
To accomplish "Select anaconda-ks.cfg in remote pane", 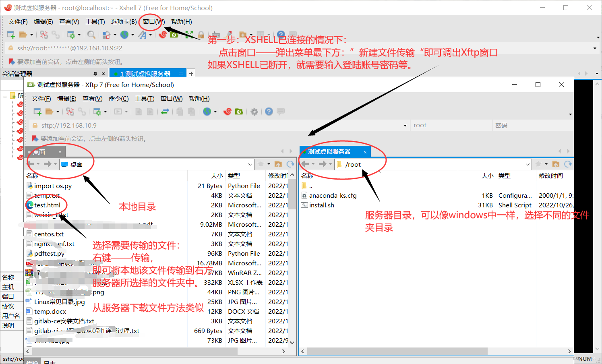I will click(333, 196).
